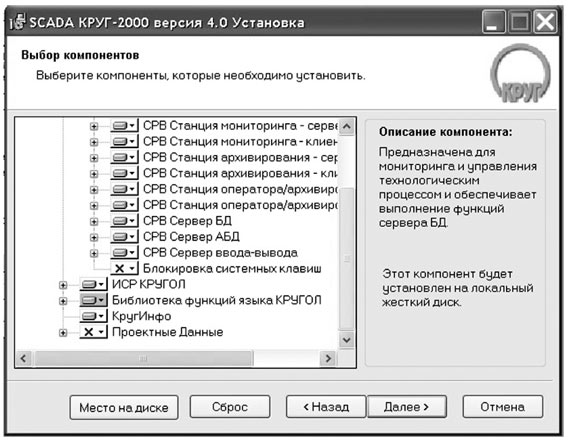Click the installer icon in the title bar
The image size is (570, 443).
pos(17,22)
